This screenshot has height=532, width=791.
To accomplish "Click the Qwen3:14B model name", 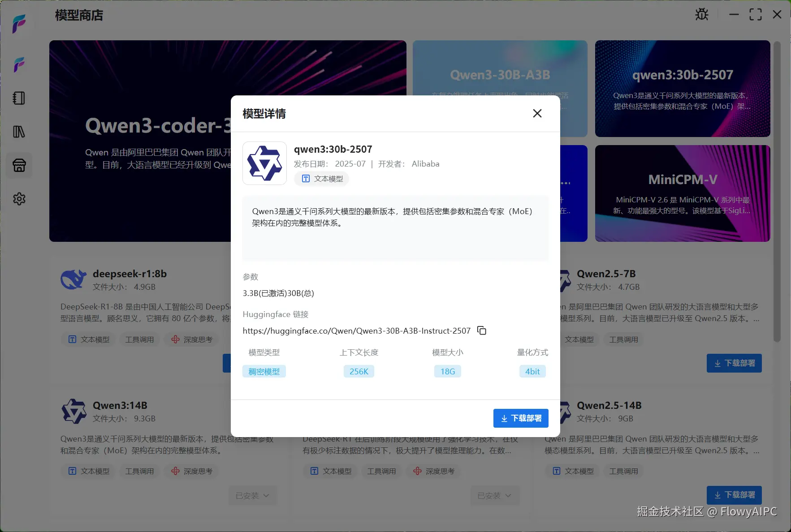I will [x=120, y=405].
